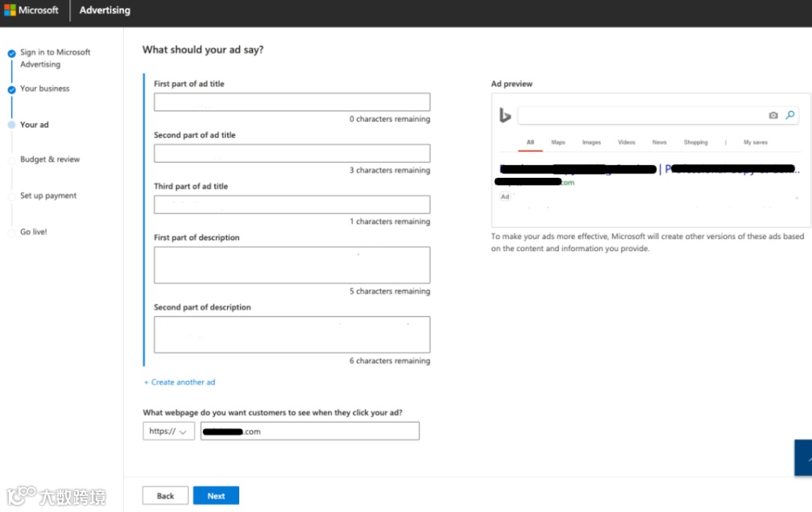Switch to Maps tab in ad preview
This screenshot has height=512, width=812.
(x=558, y=142)
